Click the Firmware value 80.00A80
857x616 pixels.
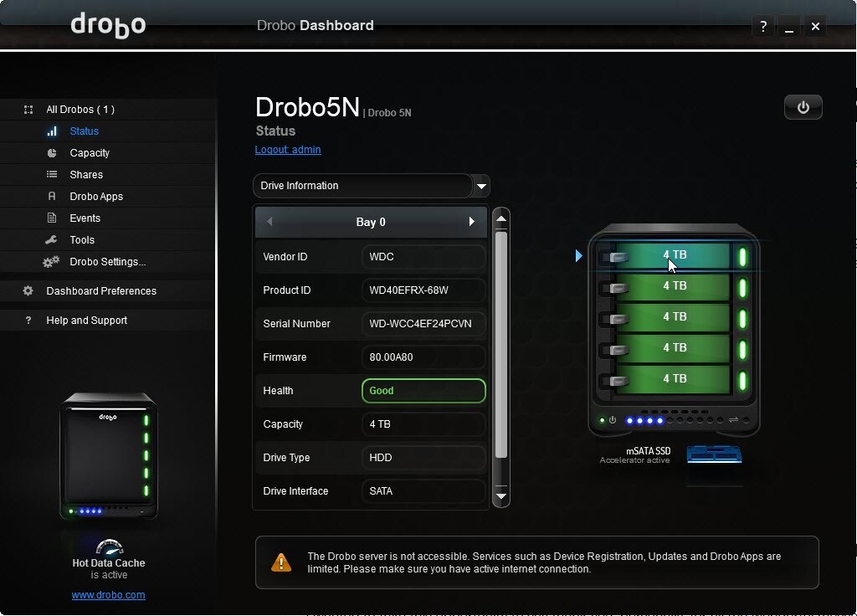coord(423,357)
